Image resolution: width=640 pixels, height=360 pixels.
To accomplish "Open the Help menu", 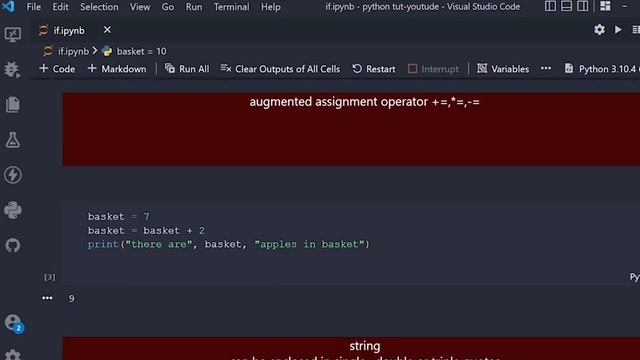I will pos(271,7).
